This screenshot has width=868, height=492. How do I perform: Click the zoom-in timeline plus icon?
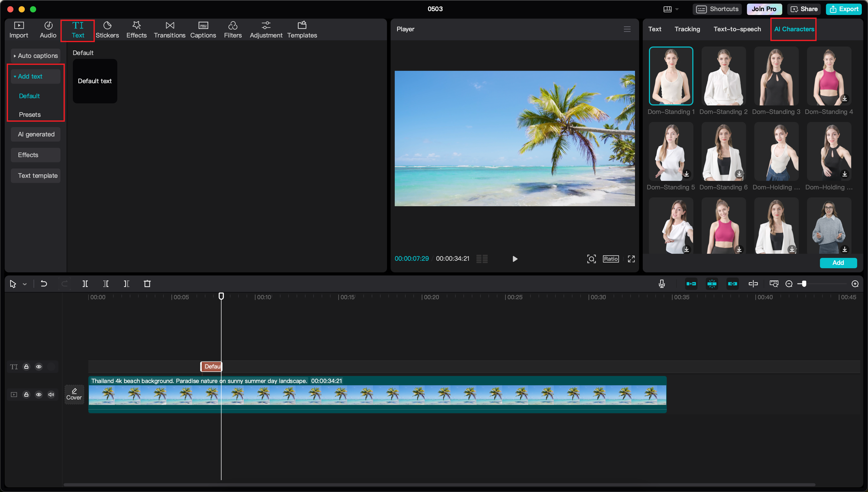[x=855, y=284]
